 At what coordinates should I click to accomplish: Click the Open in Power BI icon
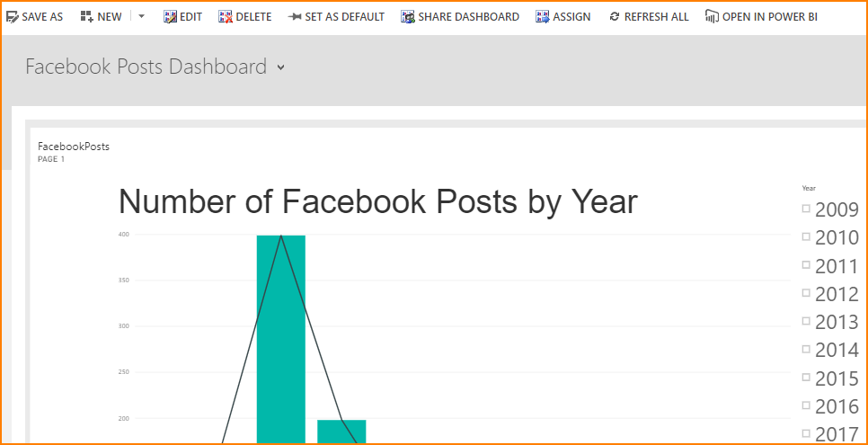pyautogui.click(x=712, y=17)
